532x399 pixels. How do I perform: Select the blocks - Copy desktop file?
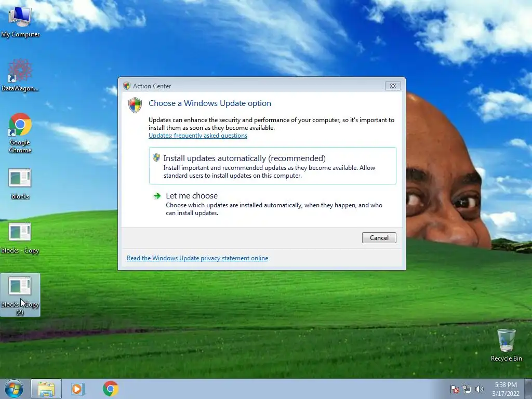(20, 238)
